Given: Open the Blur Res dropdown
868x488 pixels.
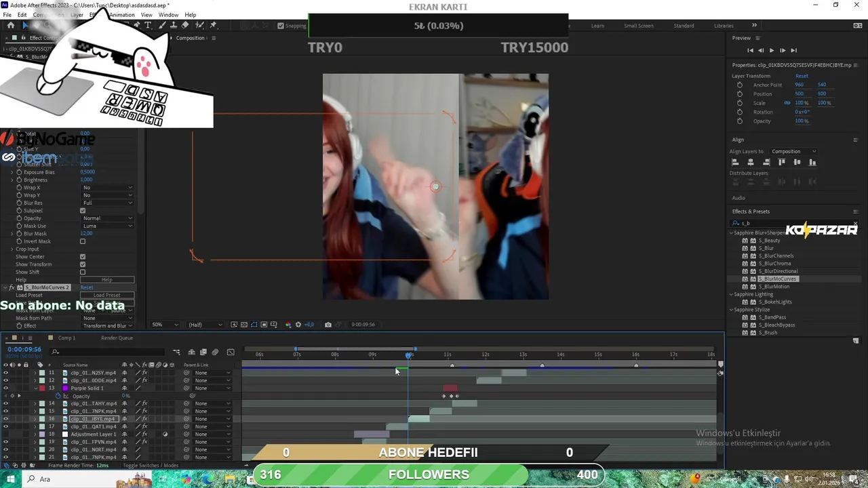Looking at the screenshot, I should (x=107, y=203).
